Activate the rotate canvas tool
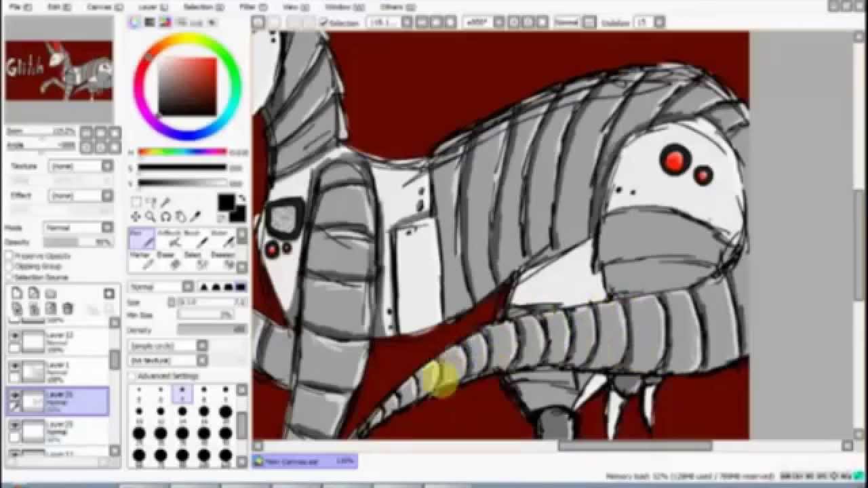This screenshot has height=488, width=868. pyautogui.click(x=165, y=217)
